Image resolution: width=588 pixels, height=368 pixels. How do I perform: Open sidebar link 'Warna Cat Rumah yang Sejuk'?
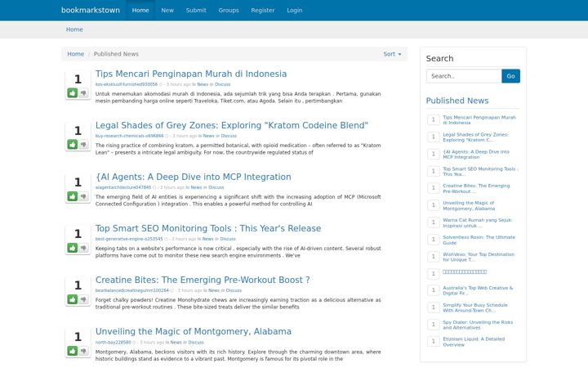(478, 223)
